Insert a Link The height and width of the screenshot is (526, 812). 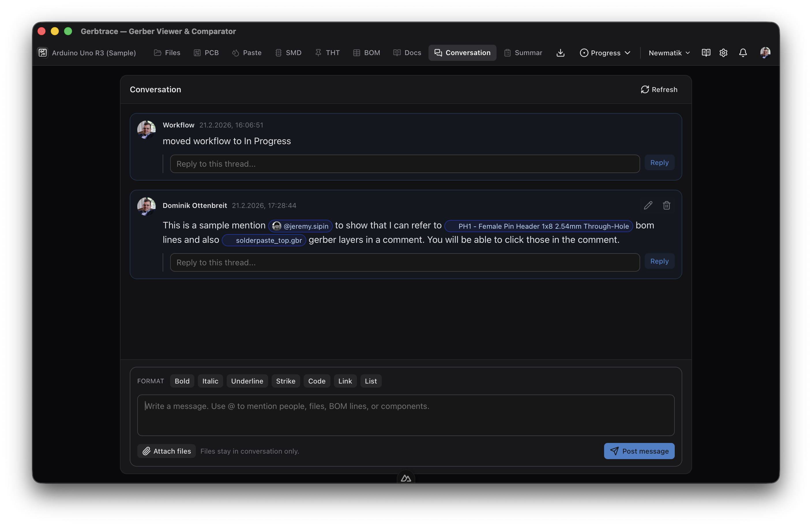[x=345, y=381]
